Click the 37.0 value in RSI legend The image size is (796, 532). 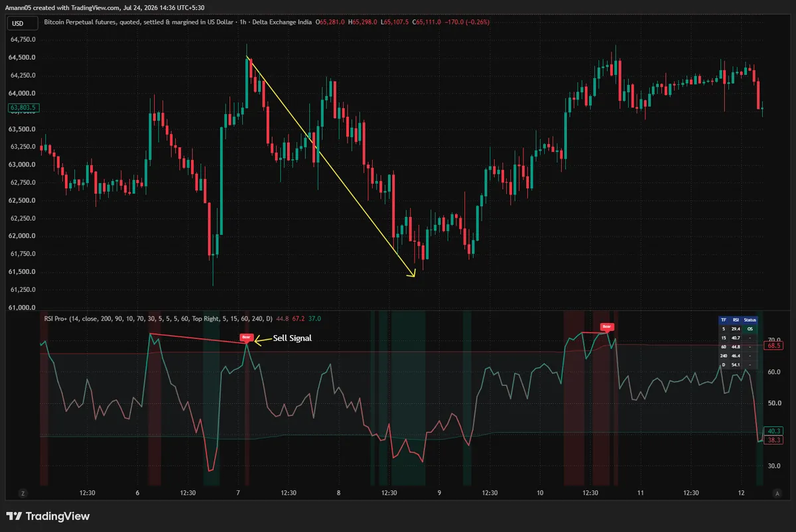[x=314, y=318]
